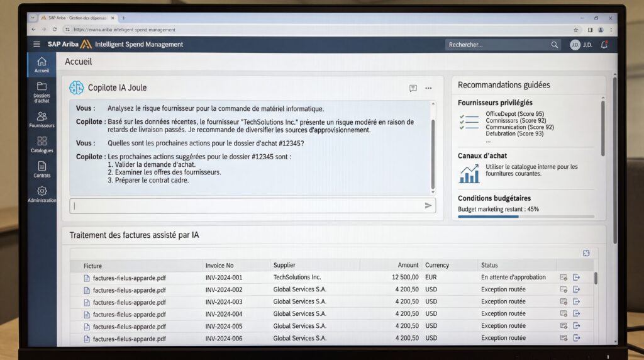Click Exception routée status for INV-2024-004

pyautogui.click(x=503, y=313)
